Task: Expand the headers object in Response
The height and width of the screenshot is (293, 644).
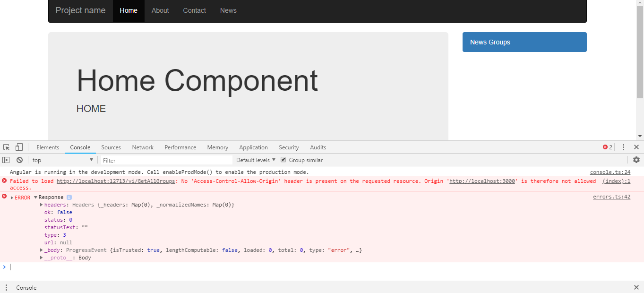Action: [42, 205]
